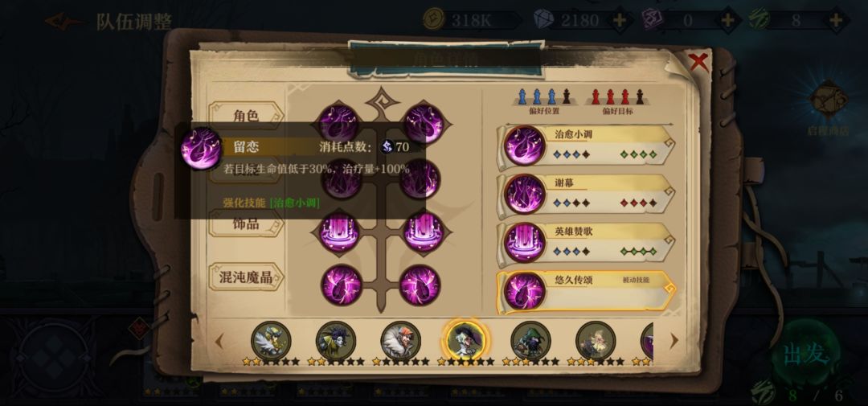The height and width of the screenshot is (406, 868).
Task: Click bottom-right skill tree node
Action: coord(419,285)
